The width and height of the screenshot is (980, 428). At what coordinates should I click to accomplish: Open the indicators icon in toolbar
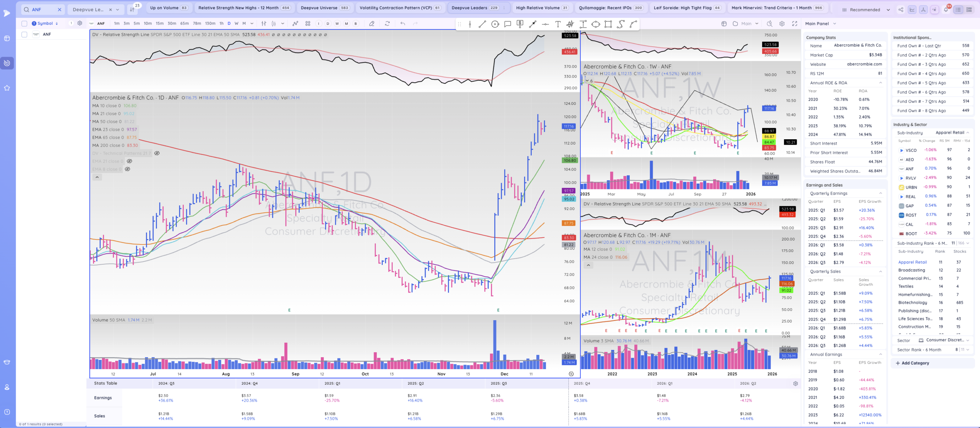[295, 23]
